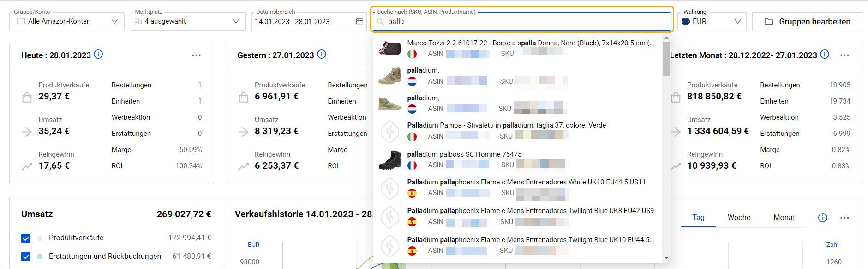Click the trend icon beside Reingewinn 10 939,93 €
This screenshot has height=269, width=868.
pos(676,166)
